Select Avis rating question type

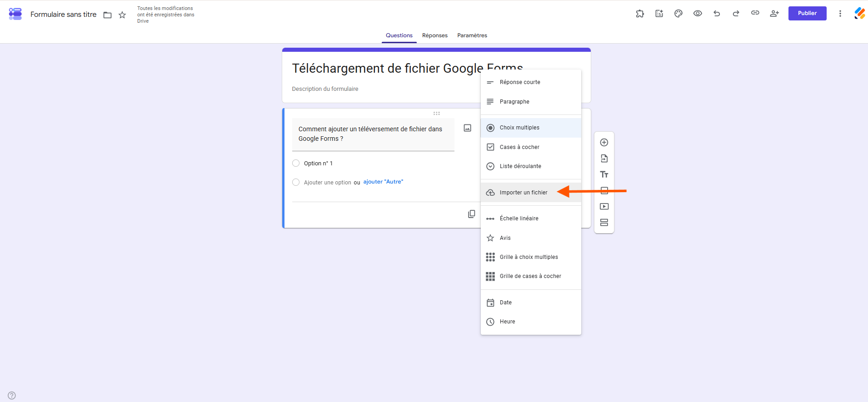[x=531, y=238]
